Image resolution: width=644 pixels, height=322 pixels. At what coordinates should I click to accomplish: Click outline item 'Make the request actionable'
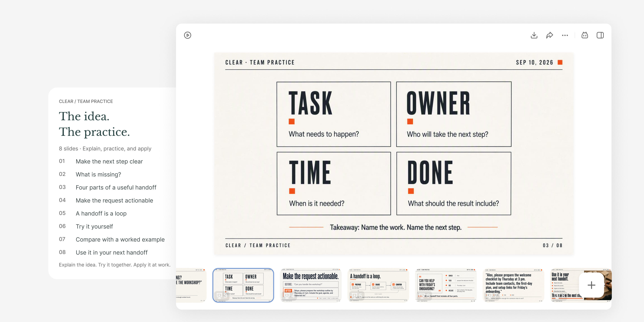click(x=114, y=201)
